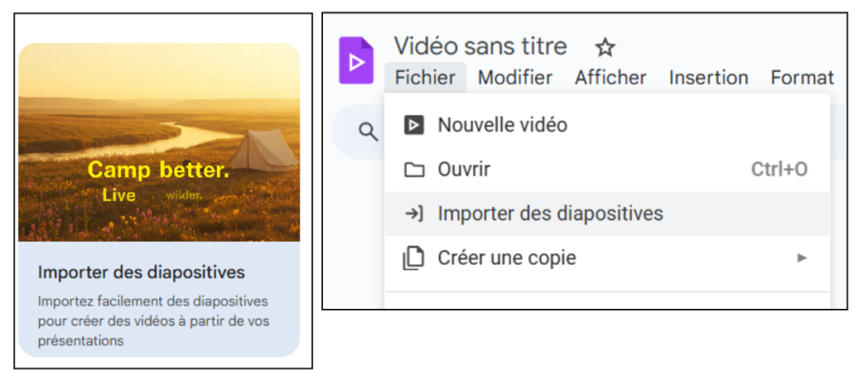The image size is (868, 376).
Task: Open the Afficher menu
Action: (x=610, y=77)
